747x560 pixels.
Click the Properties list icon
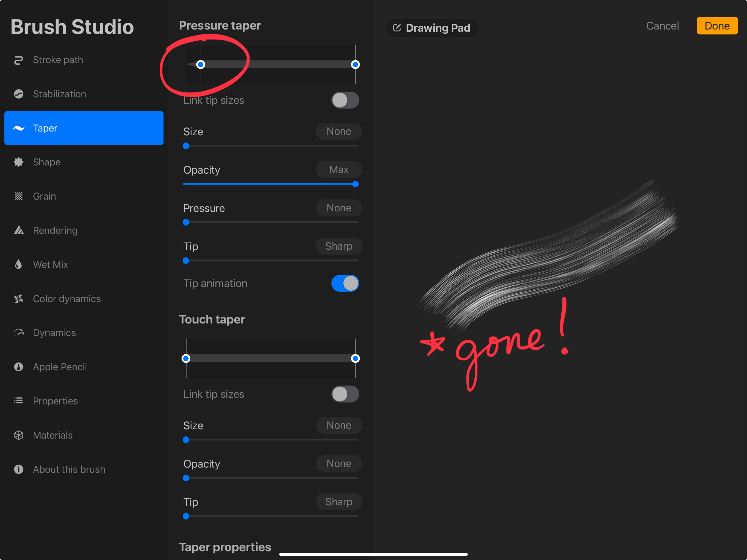coord(19,401)
